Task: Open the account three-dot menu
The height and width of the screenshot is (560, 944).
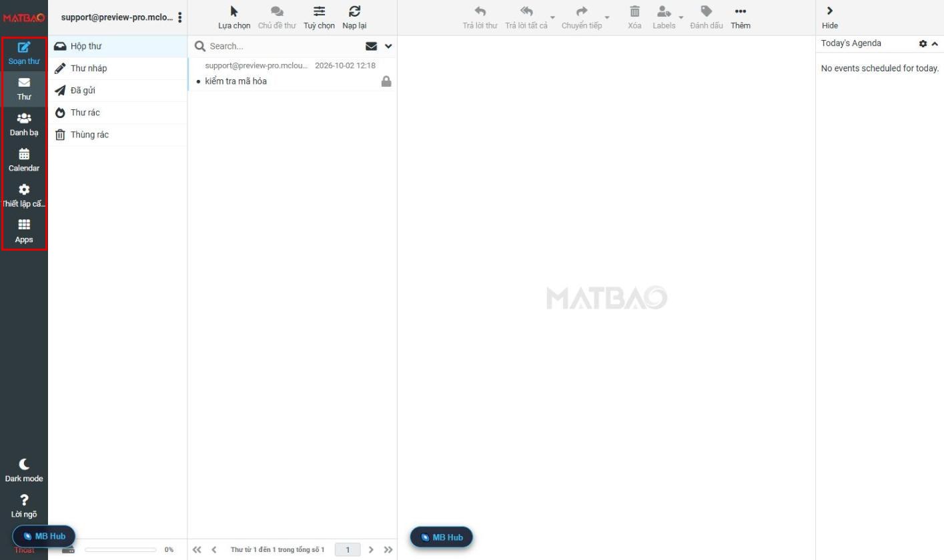Action: 179,17
